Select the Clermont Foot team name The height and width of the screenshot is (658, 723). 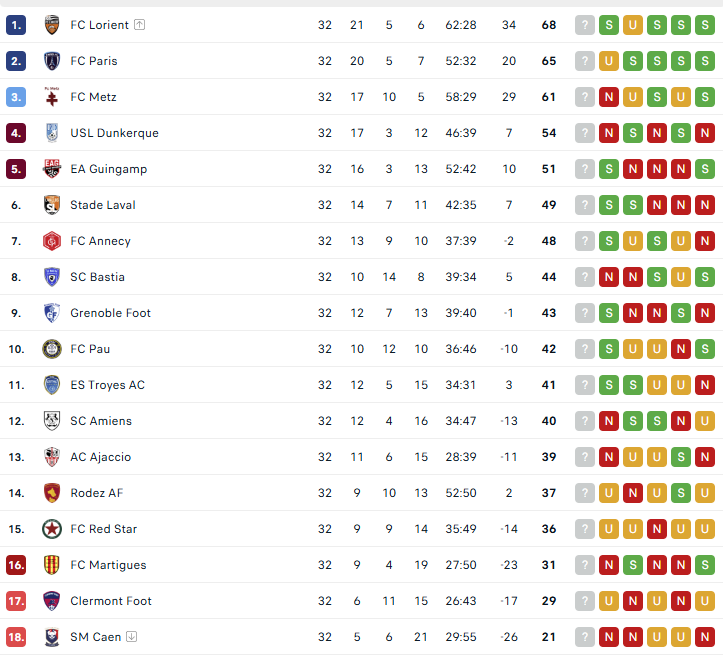coord(111,601)
